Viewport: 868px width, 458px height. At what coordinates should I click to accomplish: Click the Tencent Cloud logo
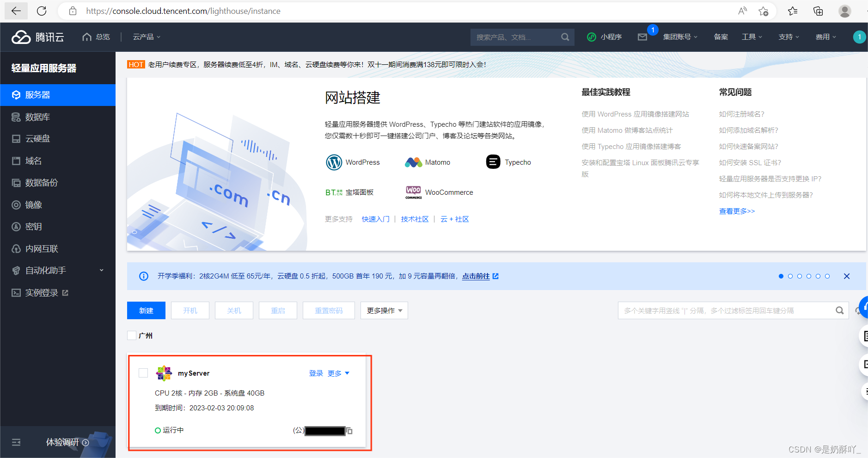[38, 37]
